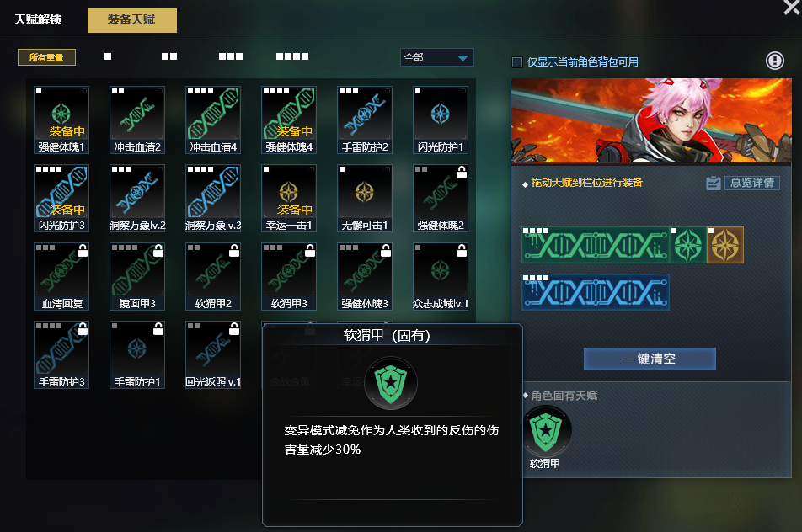
Task: Open the 总览详情 overview button
Action: point(751,183)
